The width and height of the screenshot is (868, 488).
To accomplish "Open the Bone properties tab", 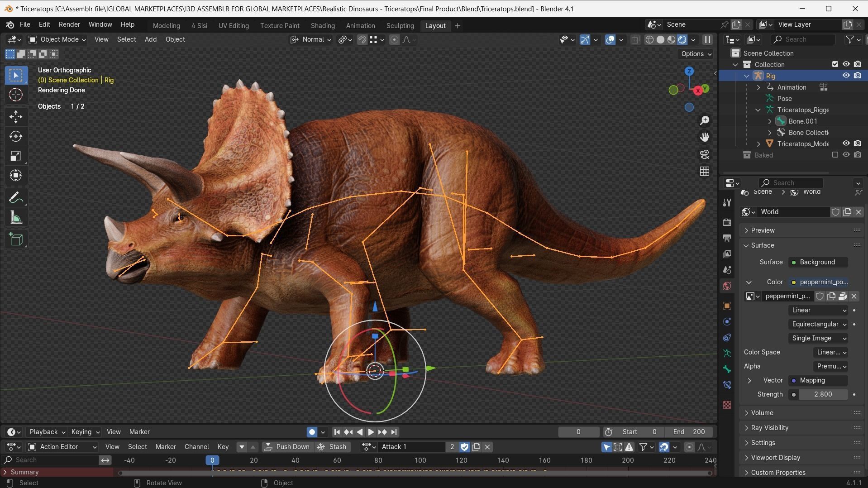I will pyautogui.click(x=727, y=369).
